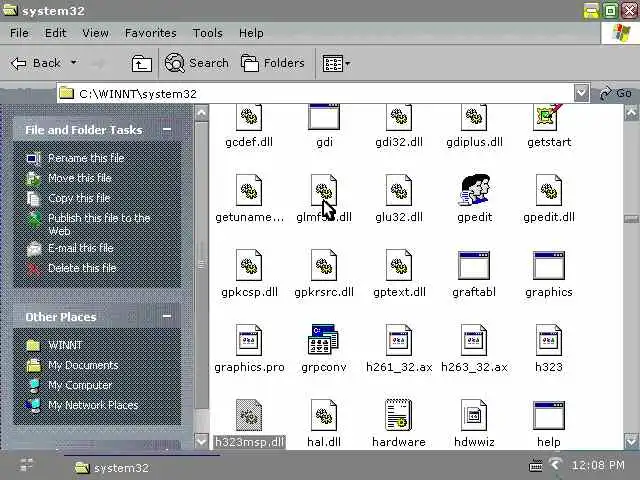The image size is (640, 480).
Task: Select the h261_32.ax file icon
Action: [x=399, y=340]
